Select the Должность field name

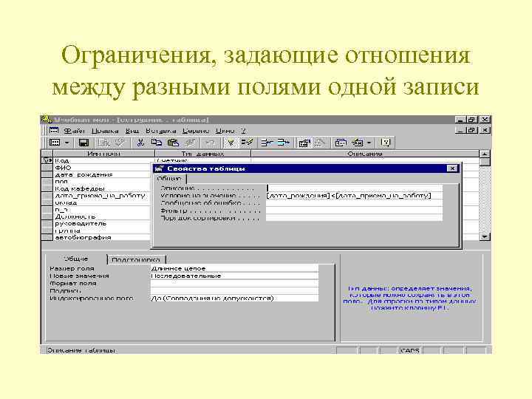coord(75,216)
